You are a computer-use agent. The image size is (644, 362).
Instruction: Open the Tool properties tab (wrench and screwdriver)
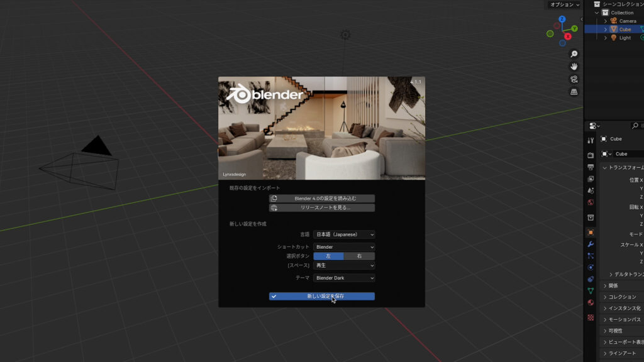point(591,141)
